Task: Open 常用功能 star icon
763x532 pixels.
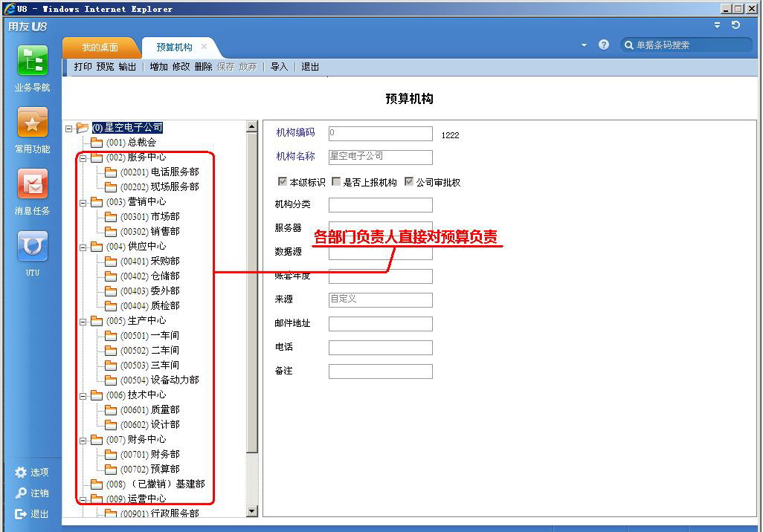Action: (32, 123)
